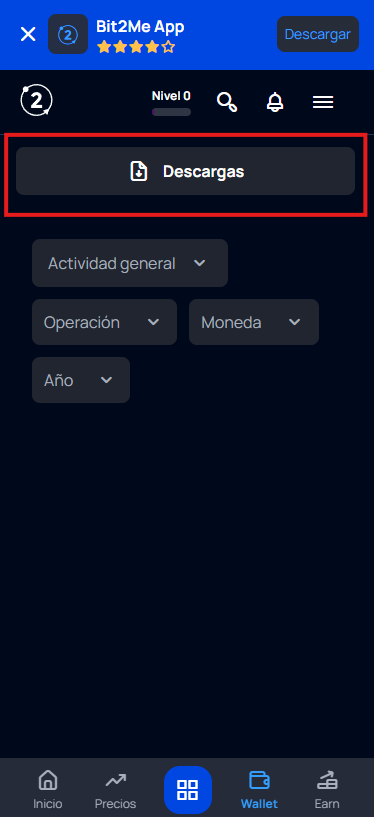Open the Bit2Me logo home link
Image resolution: width=374 pixels, height=817 pixels.
(36, 100)
